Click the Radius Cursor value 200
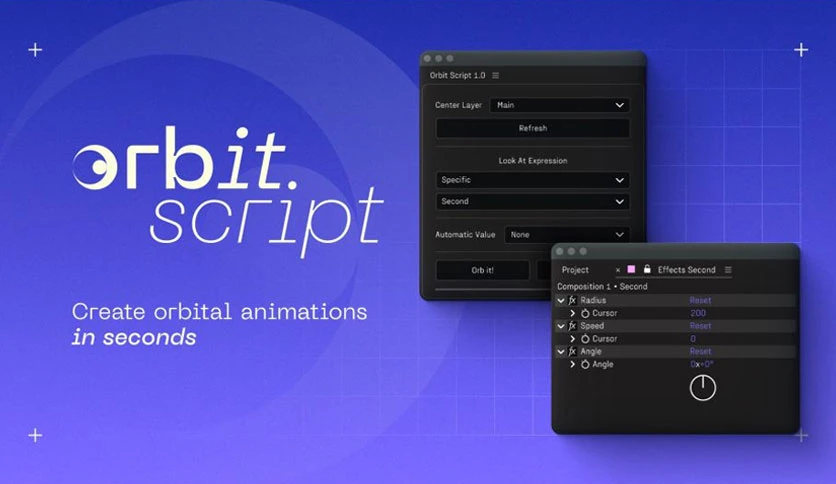 pyautogui.click(x=697, y=313)
